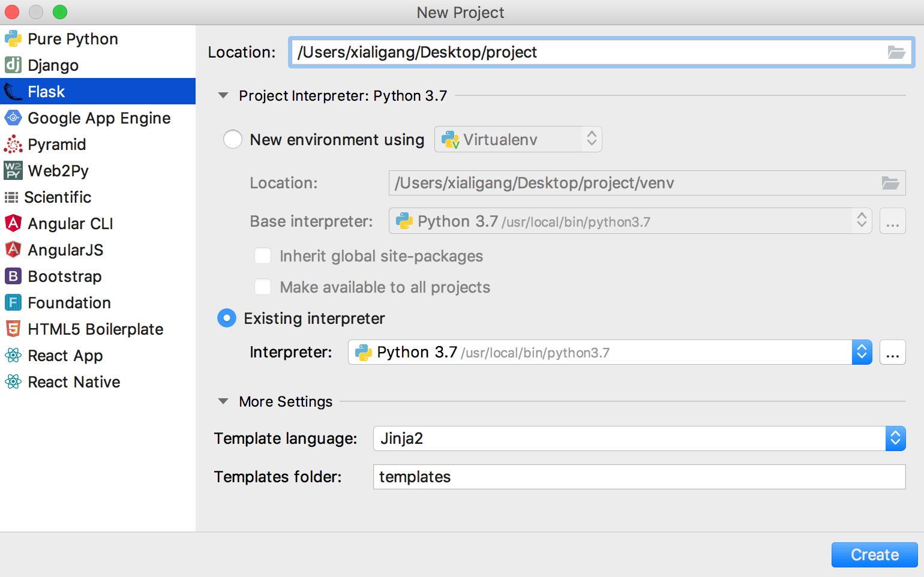
Task: Choose the Pyramid framework icon
Action: pos(13,145)
